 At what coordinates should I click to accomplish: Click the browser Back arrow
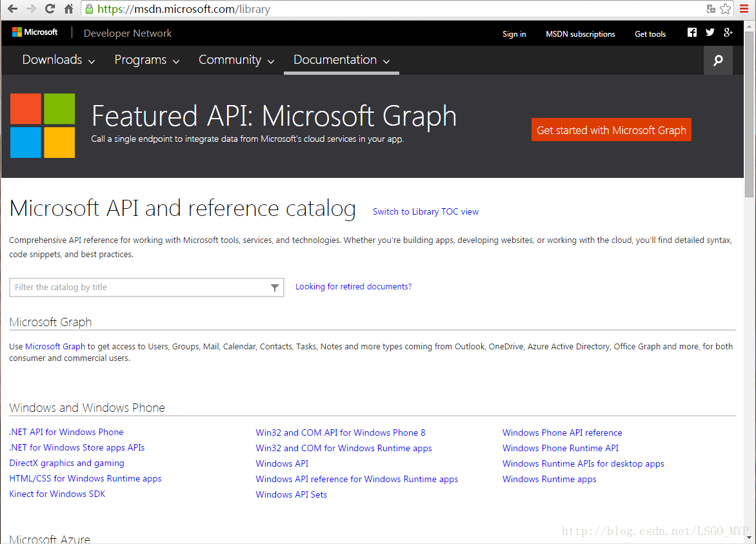point(12,8)
